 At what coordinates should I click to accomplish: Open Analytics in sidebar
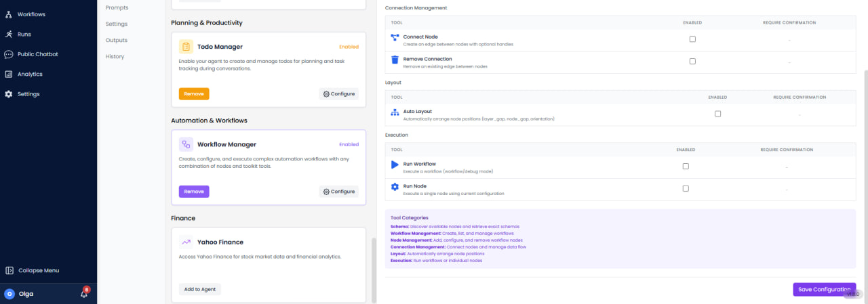[x=30, y=74]
